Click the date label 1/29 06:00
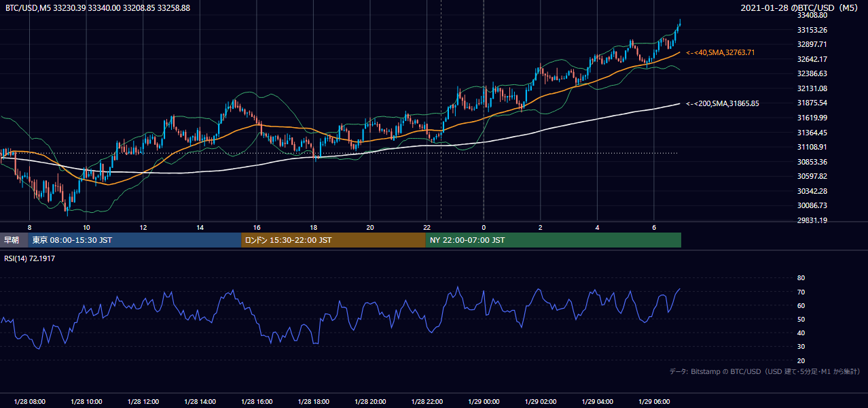The image size is (868, 408). coord(654,402)
